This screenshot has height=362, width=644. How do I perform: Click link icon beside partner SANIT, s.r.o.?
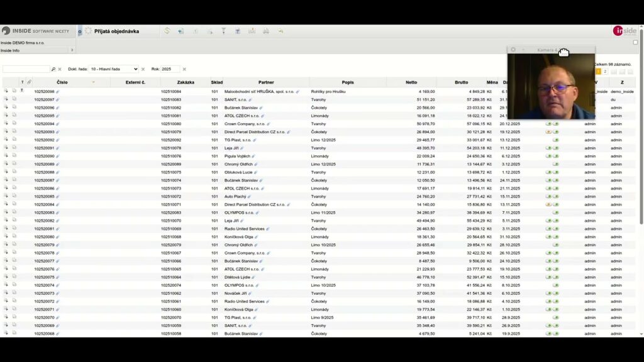pos(250,100)
